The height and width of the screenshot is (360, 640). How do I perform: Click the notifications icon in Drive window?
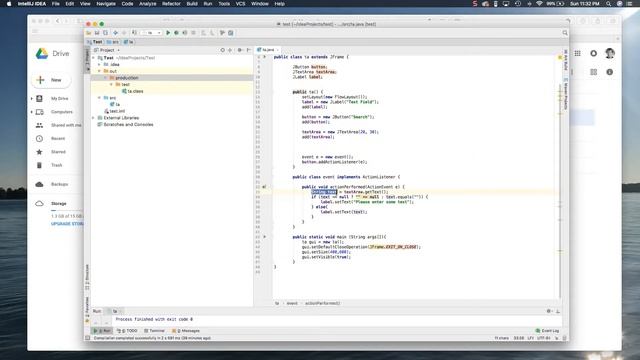tap(593, 53)
